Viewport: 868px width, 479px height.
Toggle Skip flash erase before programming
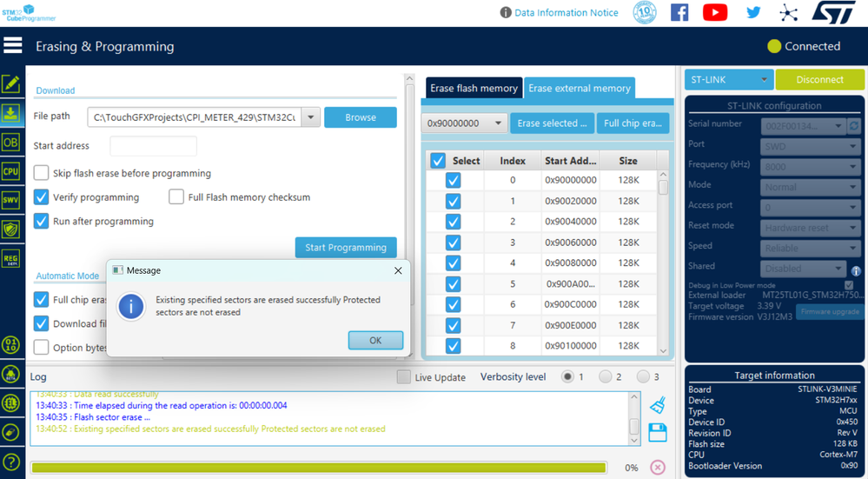click(42, 173)
